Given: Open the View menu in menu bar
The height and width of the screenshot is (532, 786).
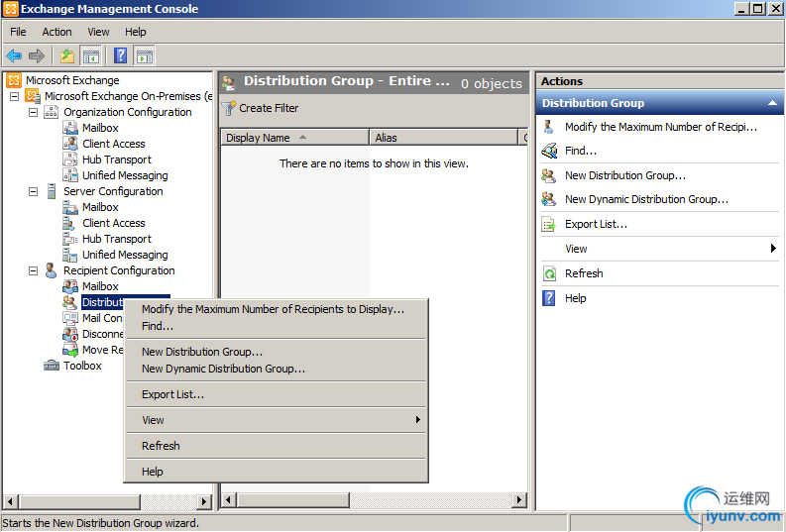Looking at the screenshot, I should coord(98,32).
